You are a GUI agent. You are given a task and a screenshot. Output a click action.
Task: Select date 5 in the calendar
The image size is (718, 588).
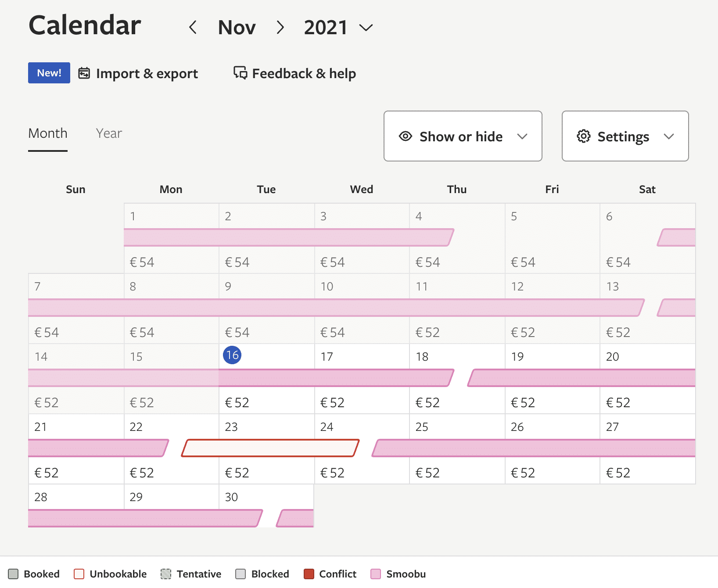514,216
